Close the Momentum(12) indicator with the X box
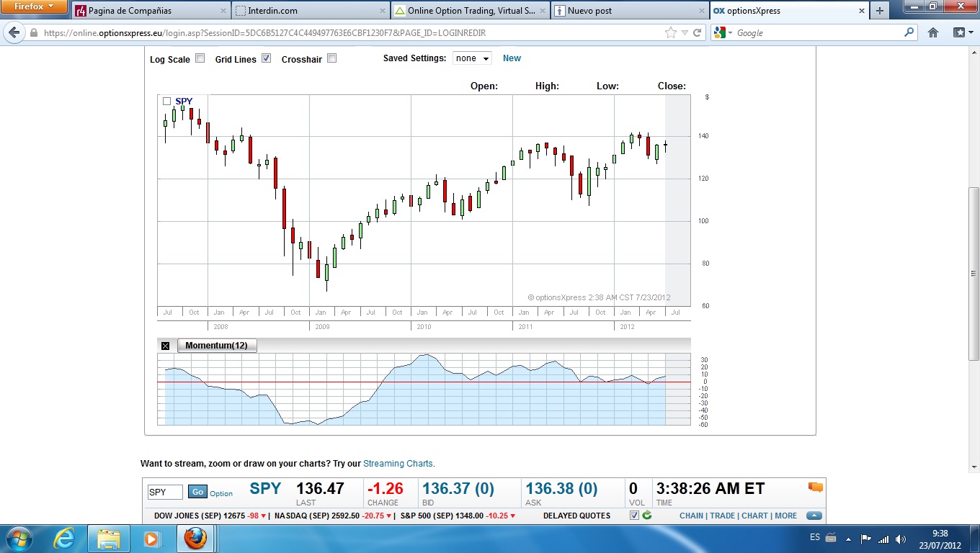The image size is (980, 553). coord(165,346)
